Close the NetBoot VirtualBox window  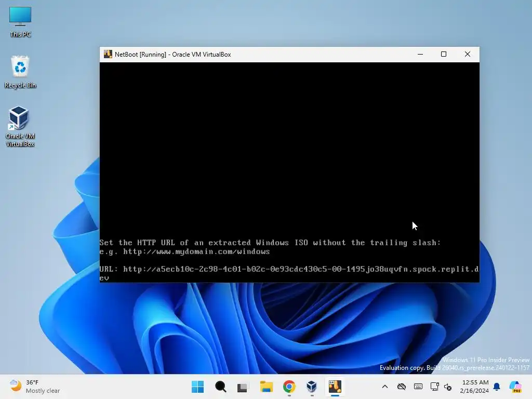click(x=468, y=54)
